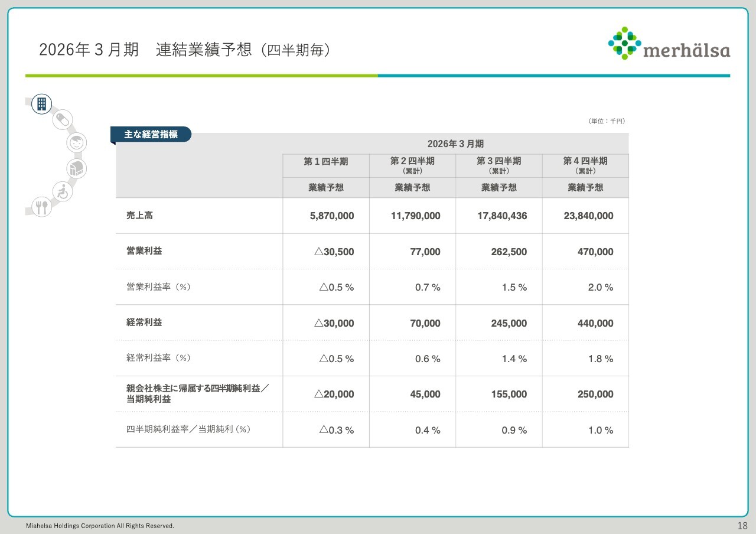Viewport: 756px width, 534px height.
Task: Select the 第2四半期 (累計) column header
Action: 412,165
